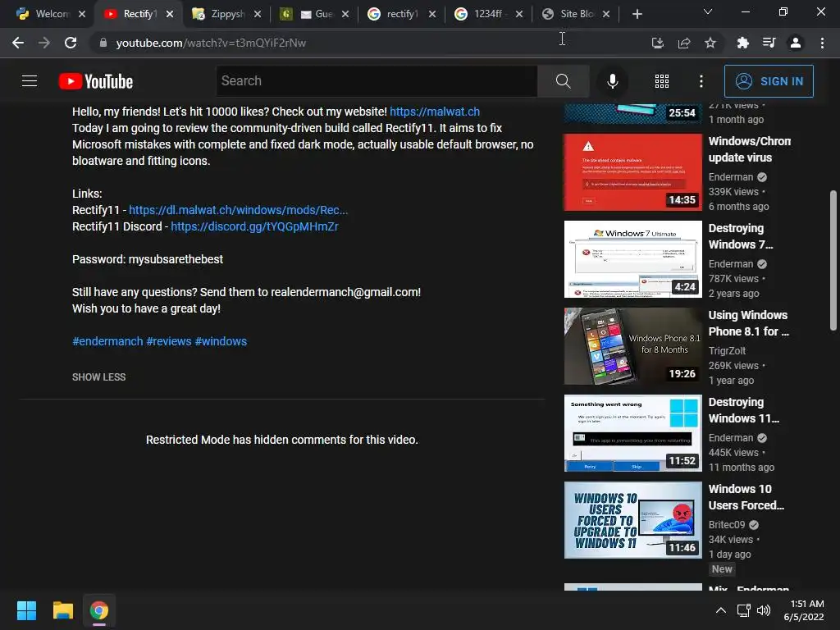Open network status tray icon

[743, 610]
